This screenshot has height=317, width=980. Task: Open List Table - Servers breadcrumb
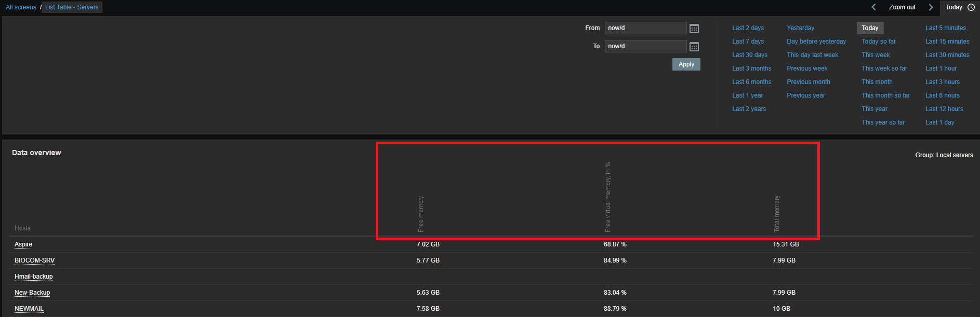(72, 7)
